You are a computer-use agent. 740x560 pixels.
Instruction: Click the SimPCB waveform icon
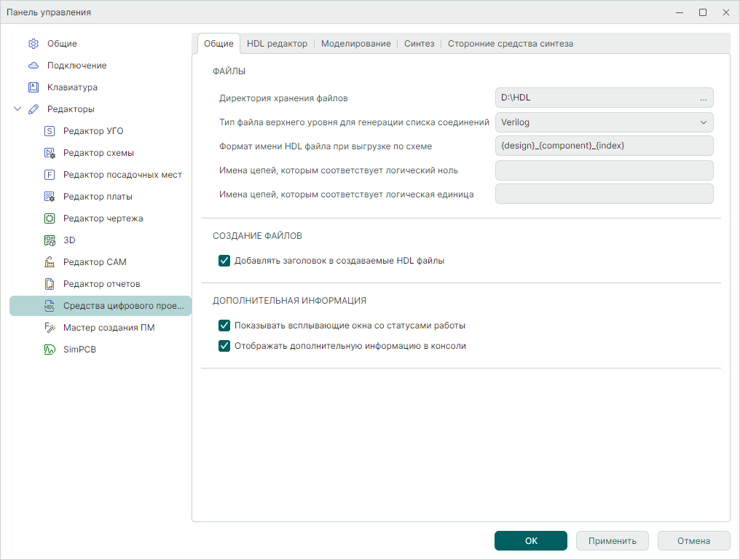[50, 350]
